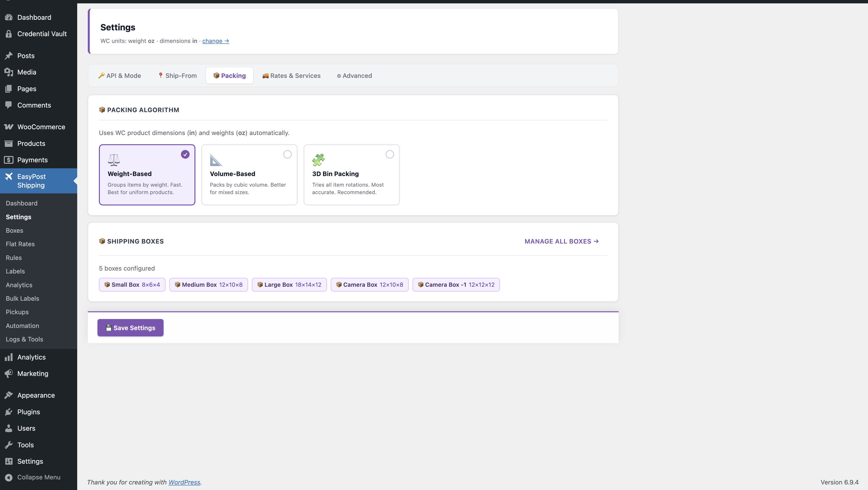This screenshot has width=868, height=490.
Task: Open the Logs & Tools submenu item
Action: 25,339
